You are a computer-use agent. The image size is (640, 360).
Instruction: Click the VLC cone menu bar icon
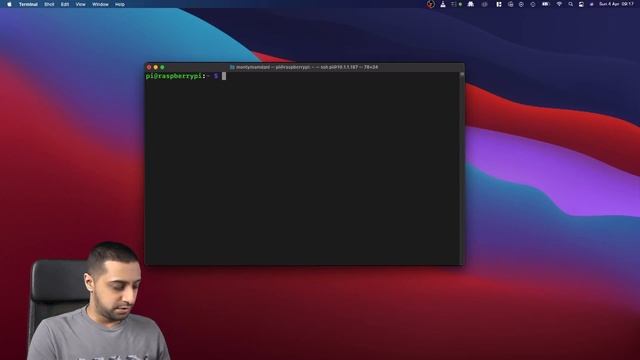coord(443,4)
